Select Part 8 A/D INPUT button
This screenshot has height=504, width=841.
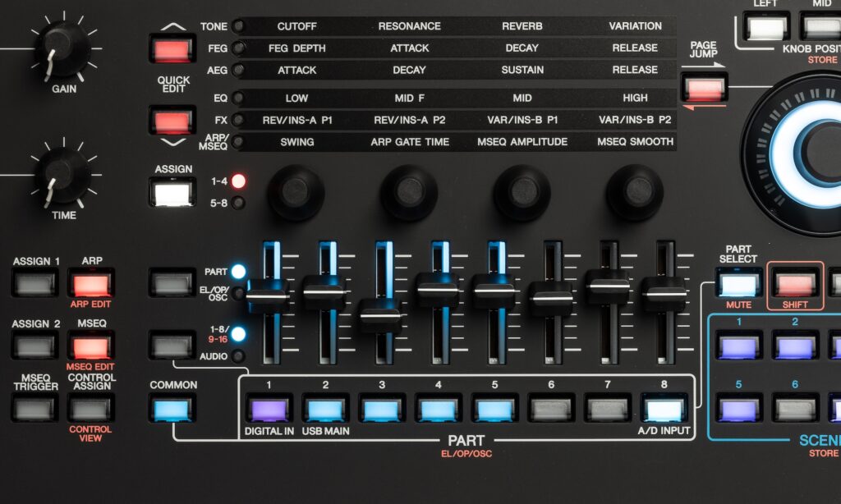click(664, 408)
